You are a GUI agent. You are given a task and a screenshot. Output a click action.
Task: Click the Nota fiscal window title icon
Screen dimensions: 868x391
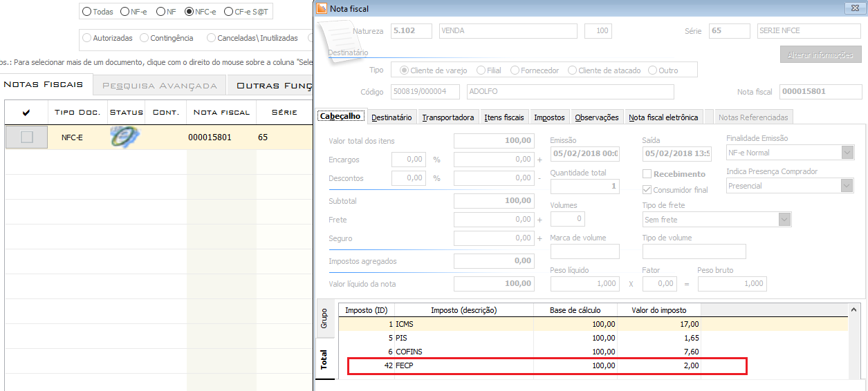(x=322, y=8)
